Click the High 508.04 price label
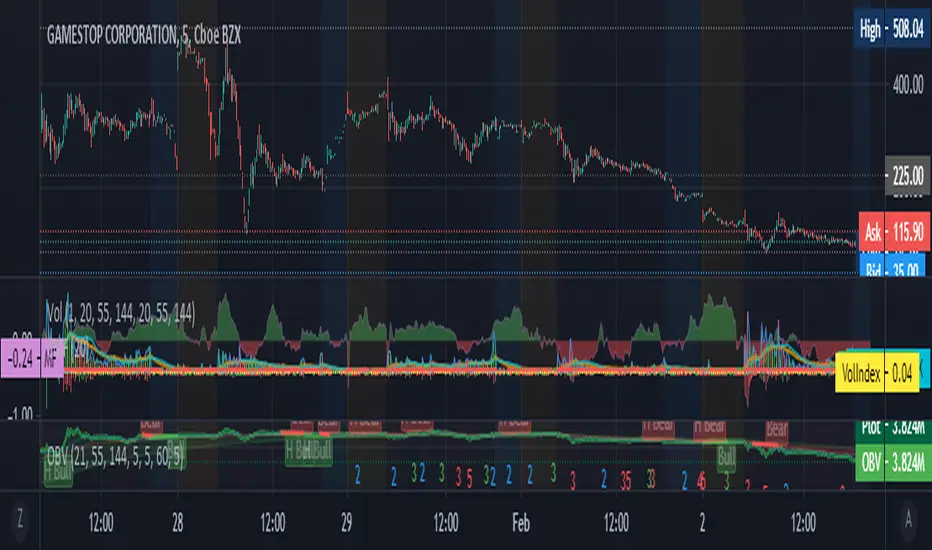This screenshot has width=932, height=550. [x=891, y=29]
